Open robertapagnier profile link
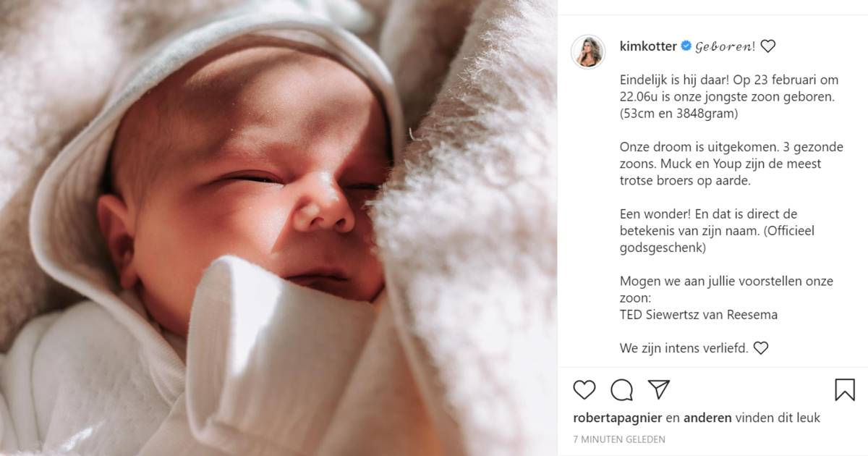 click(x=617, y=418)
